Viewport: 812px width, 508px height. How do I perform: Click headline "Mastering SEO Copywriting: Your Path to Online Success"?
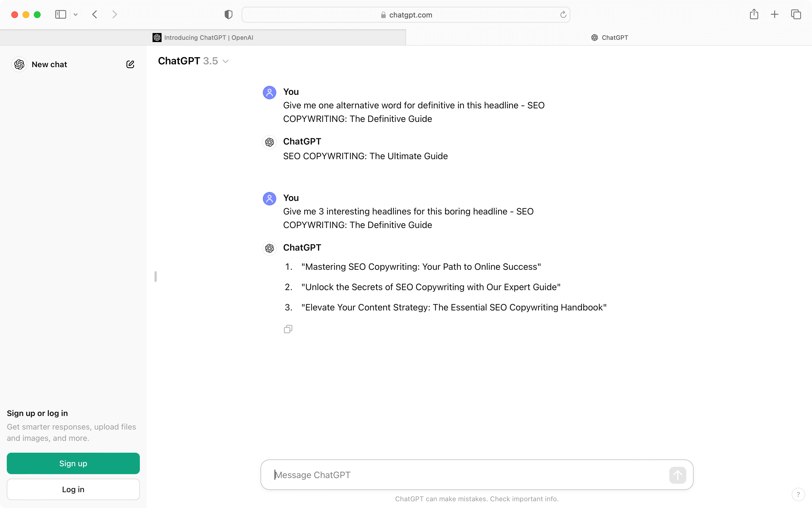(421, 267)
